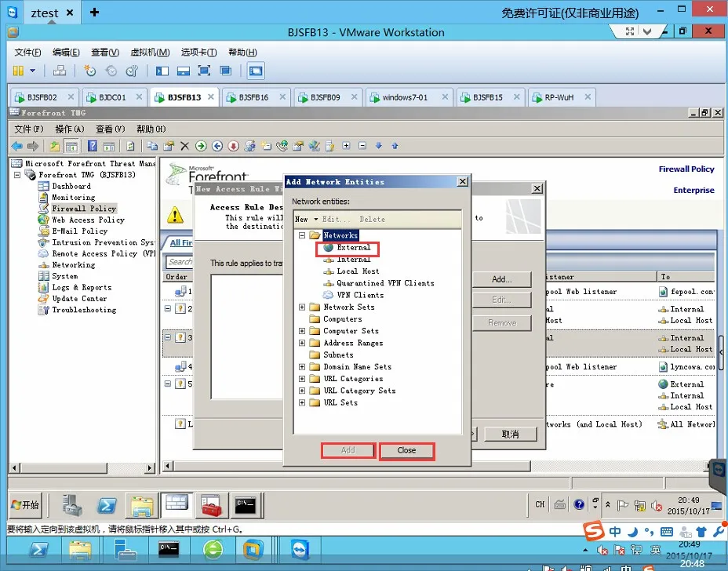Viewport: 728px width, 571px height.
Task: Click the Refresh icon in TMG toolbar
Action: [x=130, y=146]
